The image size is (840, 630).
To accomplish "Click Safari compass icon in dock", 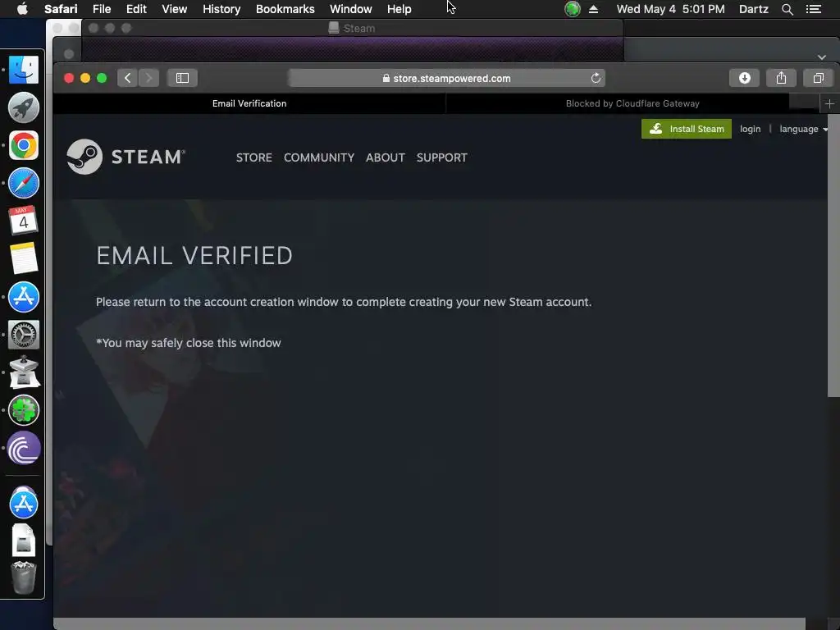I will click(x=24, y=183).
